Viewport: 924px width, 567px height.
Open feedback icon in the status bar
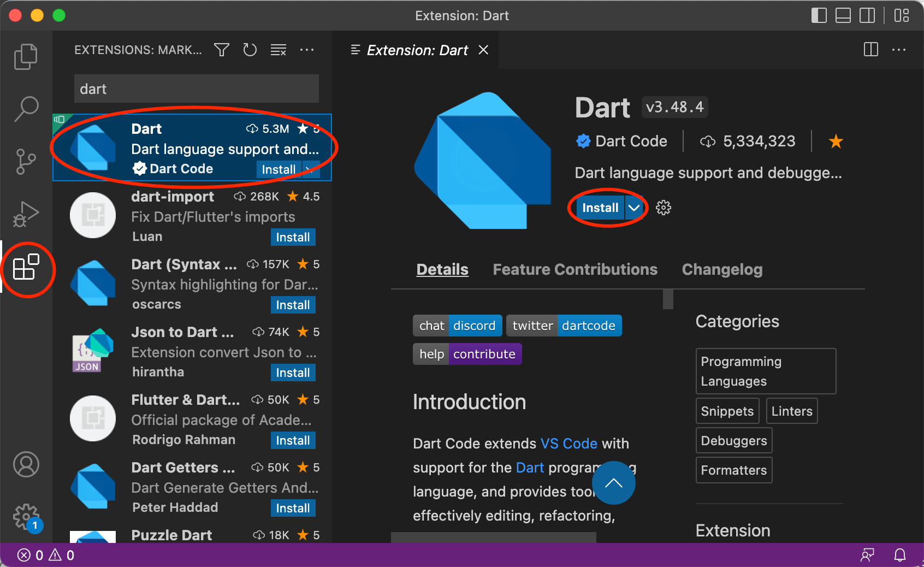coord(867,556)
